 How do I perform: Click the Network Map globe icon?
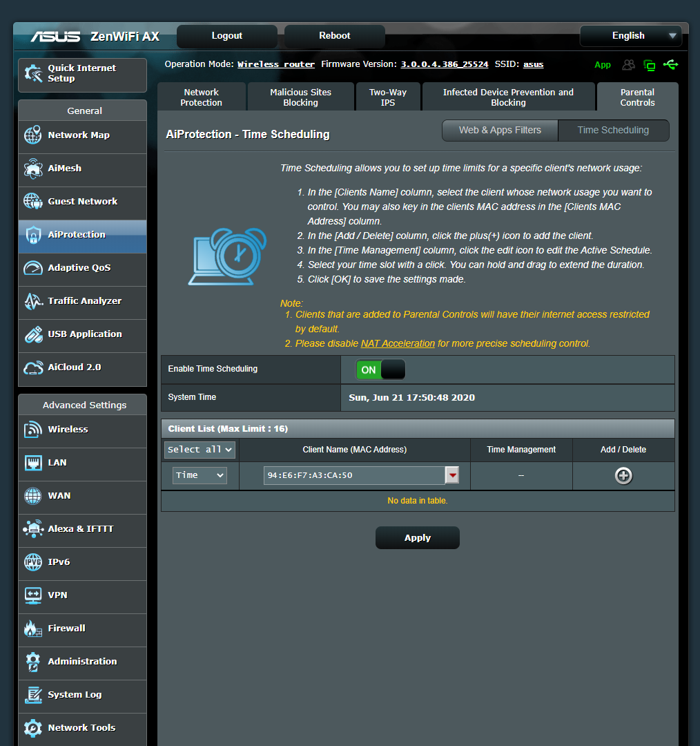click(x=33, y=135)
